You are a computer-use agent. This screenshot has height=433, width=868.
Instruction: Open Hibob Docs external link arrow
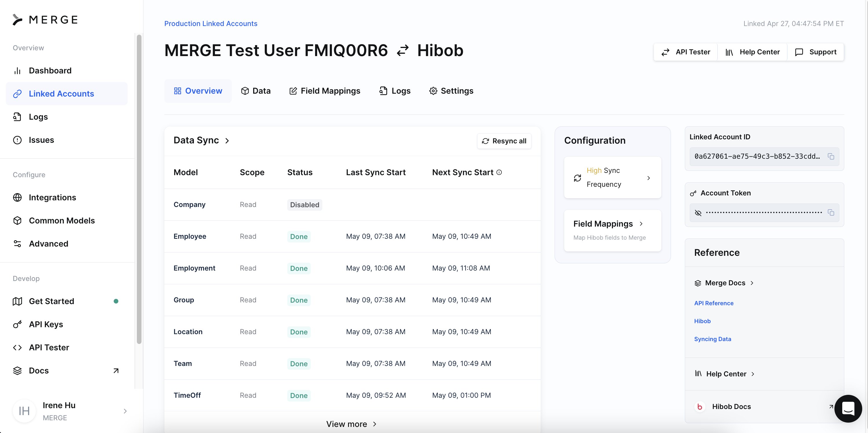[x=831, y=407]
